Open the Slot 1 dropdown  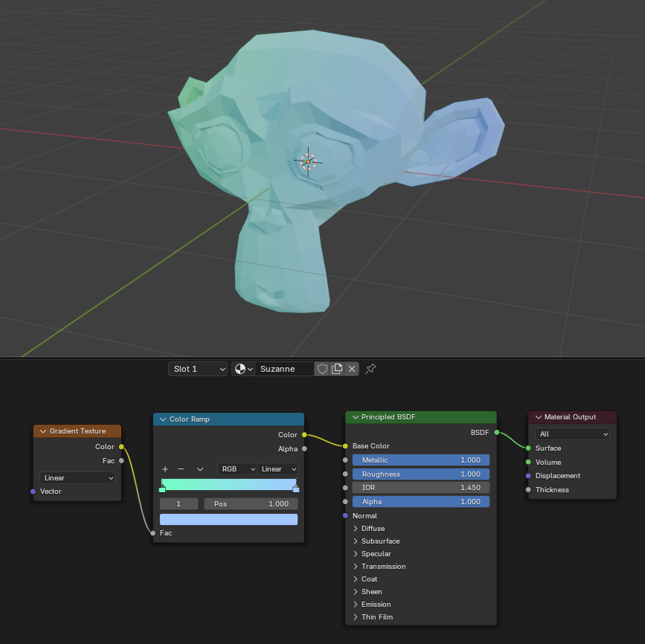click(x=198, y=369)
